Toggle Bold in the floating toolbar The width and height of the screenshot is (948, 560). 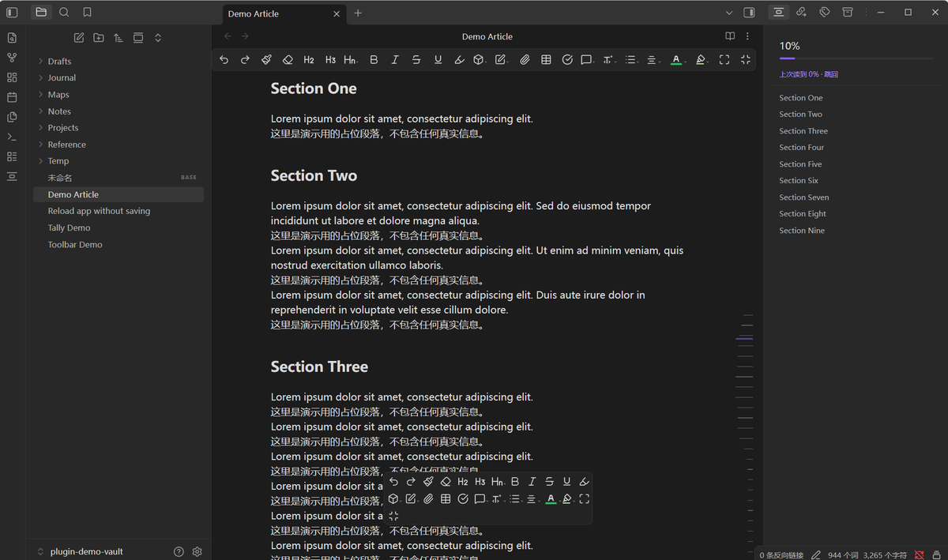(x=515, y=482)
